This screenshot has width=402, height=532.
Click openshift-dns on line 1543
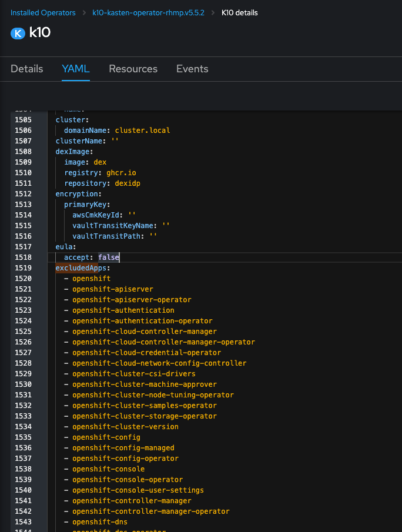coord(100,522)
